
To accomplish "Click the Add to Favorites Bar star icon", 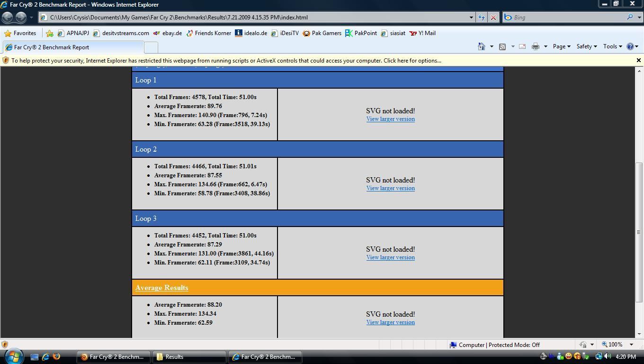I will 50,33.
